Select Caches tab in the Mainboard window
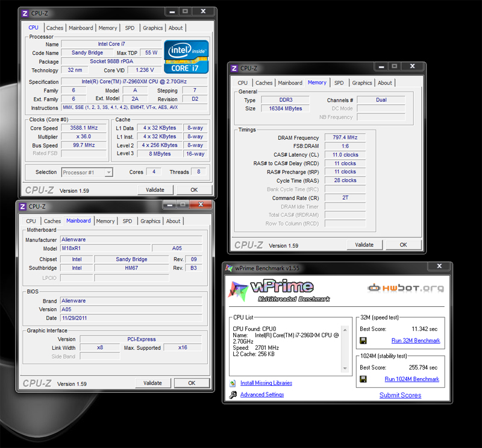Image resolution: width=482 pixels, height=448 pixels. click(x=52, y=221)
